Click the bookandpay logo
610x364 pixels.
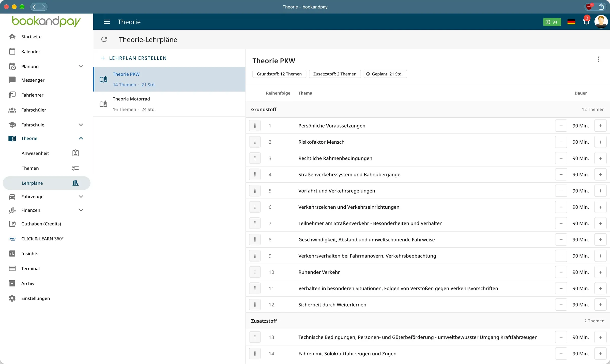[x=46, y=21]
